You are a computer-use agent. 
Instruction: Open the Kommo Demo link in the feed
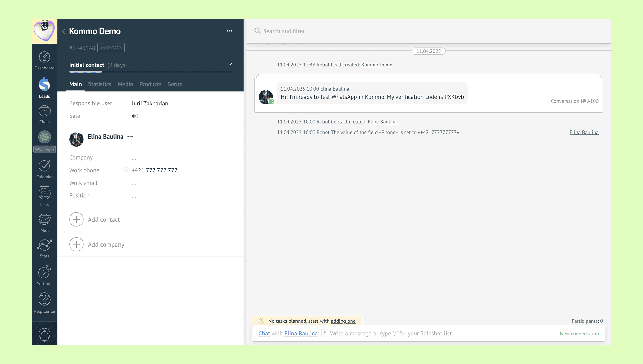[377, 65]
